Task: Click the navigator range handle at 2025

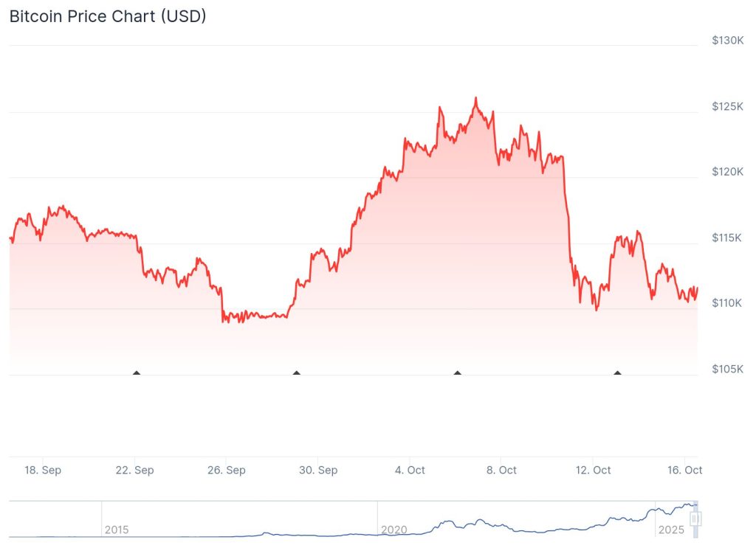Action: [x=695, y=519]
